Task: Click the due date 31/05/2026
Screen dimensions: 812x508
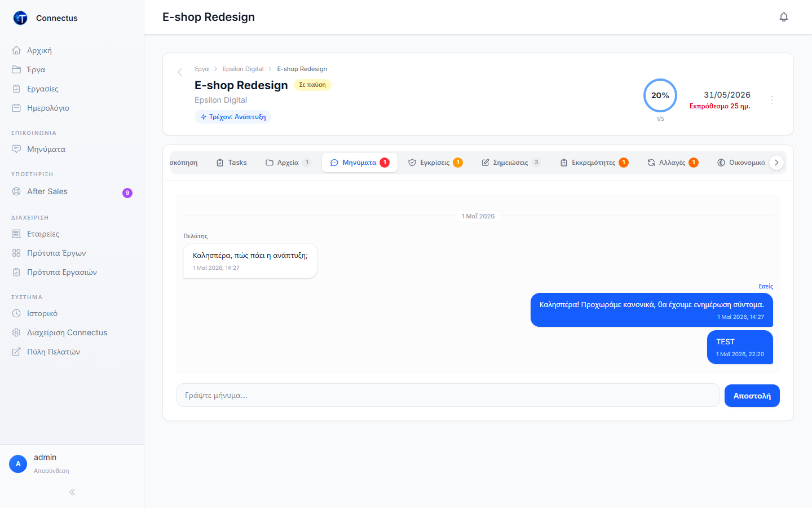Action: [x=727, y=95]
